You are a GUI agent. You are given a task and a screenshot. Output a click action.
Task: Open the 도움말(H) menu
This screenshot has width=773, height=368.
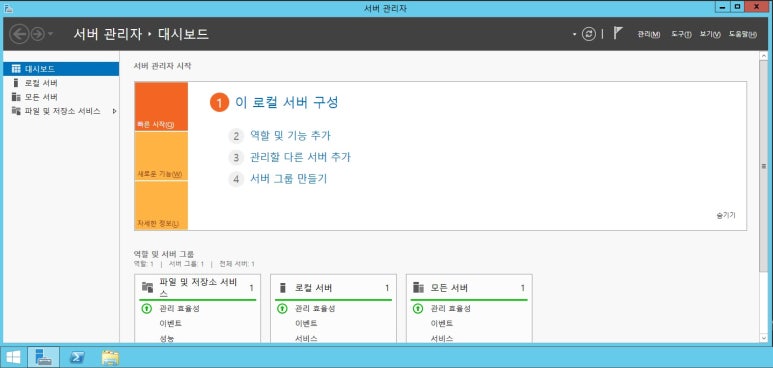click(742, 34)
